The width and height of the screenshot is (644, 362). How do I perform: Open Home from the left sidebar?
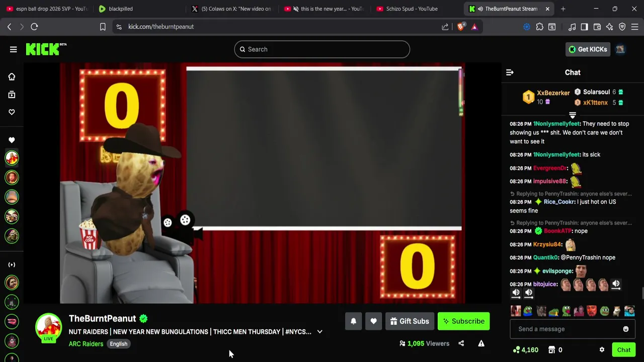[x=12, y=77]
